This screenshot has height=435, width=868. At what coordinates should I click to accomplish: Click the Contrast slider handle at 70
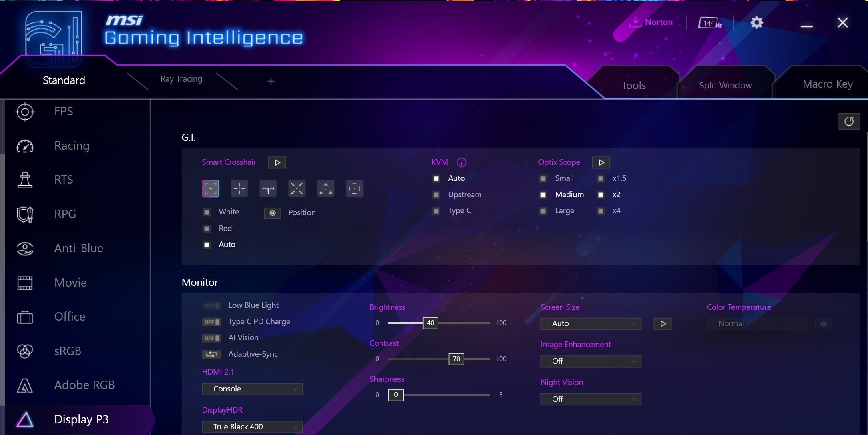pyautogui.click(x=457, y=359)
